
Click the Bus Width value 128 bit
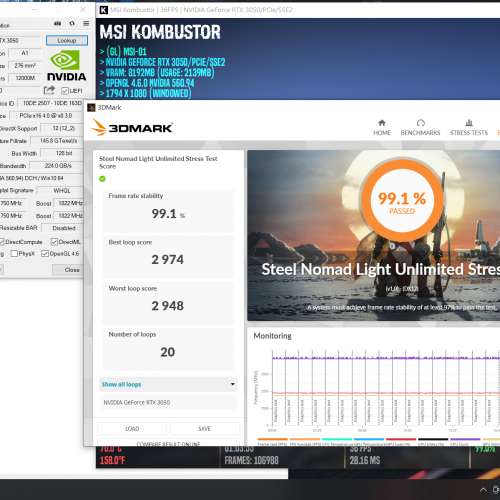[x=62, y=153]
